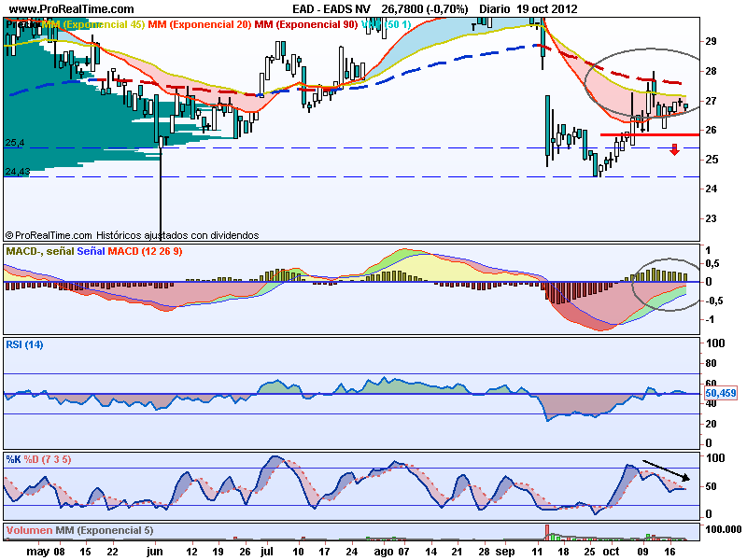747x560 pixels.
Task: Click the MM (Exponencial 90) legend label
Action: point(305,23)
